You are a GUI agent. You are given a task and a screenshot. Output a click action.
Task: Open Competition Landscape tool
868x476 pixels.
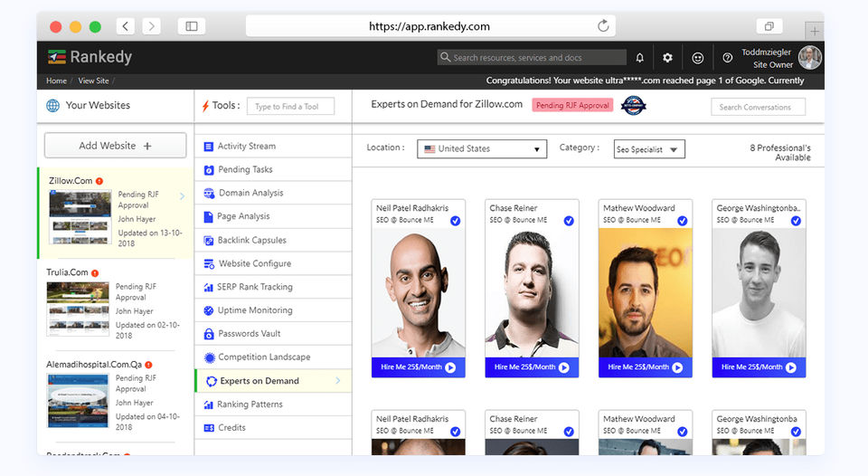point(273,357)
